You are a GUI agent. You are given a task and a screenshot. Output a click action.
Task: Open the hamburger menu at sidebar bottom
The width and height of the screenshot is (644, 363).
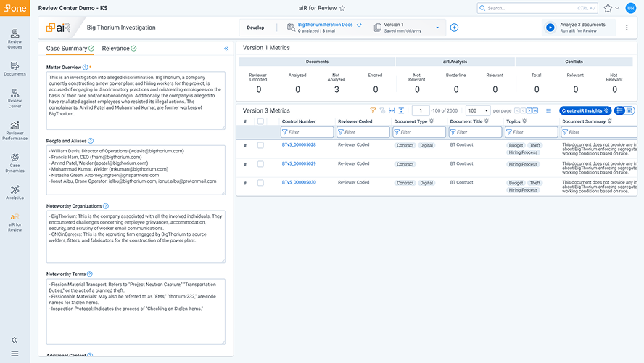[15, 354]
